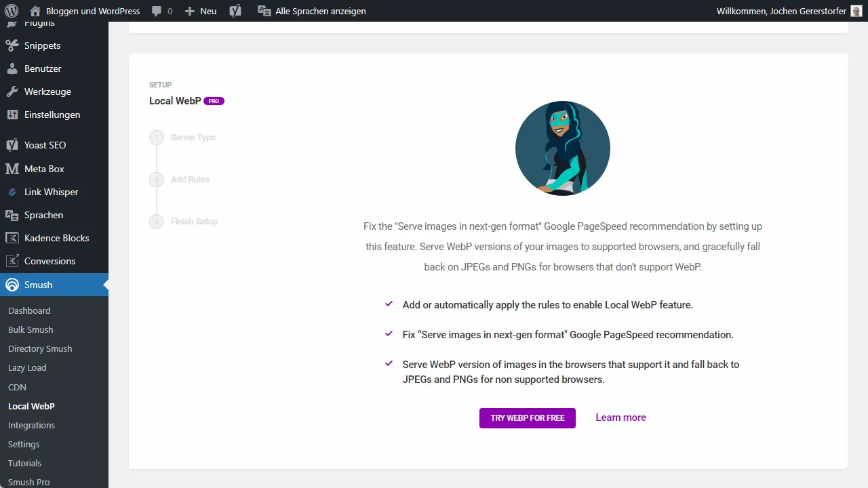Click the Meta Box M icon

click(x=12, y=169)
